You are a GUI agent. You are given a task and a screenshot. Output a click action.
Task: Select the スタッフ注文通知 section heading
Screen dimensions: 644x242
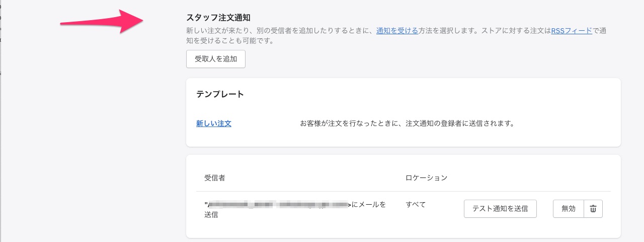pos(218,18)
